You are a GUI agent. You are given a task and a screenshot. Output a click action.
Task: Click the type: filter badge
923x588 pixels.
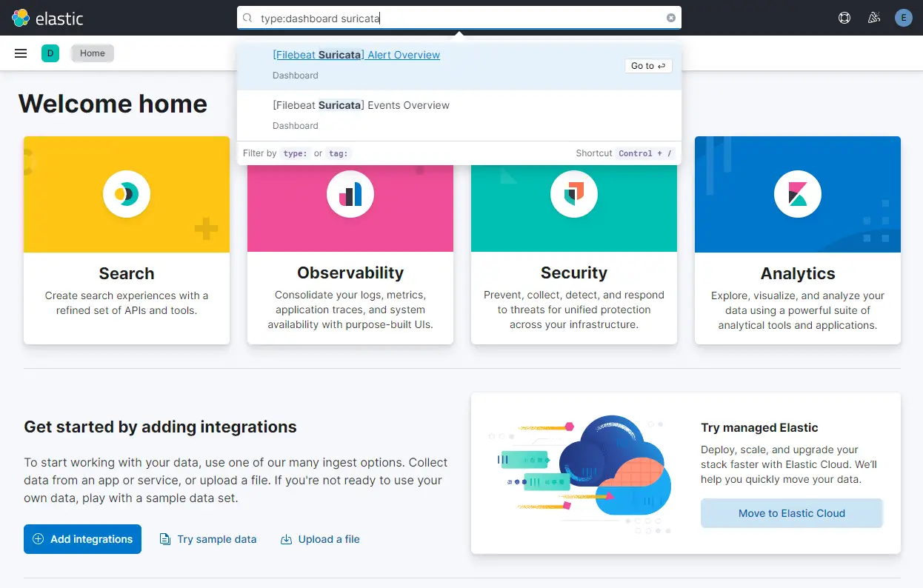(294, 153)
